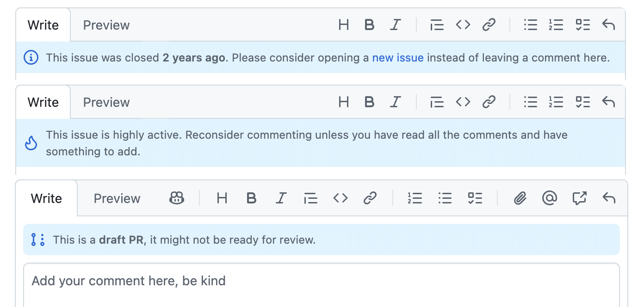Insert code in the top comment toolbar
This screenshot has width=644, height=307.
click(x=463, y=25)
